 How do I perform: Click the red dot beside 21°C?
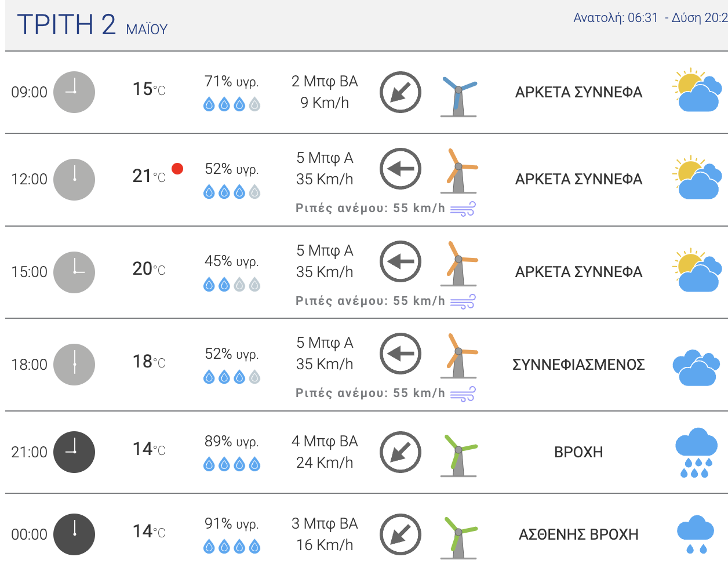(x=177, y=169)
